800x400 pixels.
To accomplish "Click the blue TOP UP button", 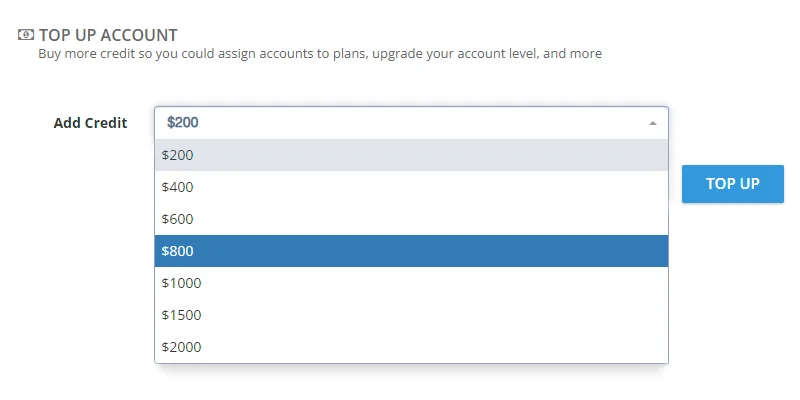I will point(733,184).
